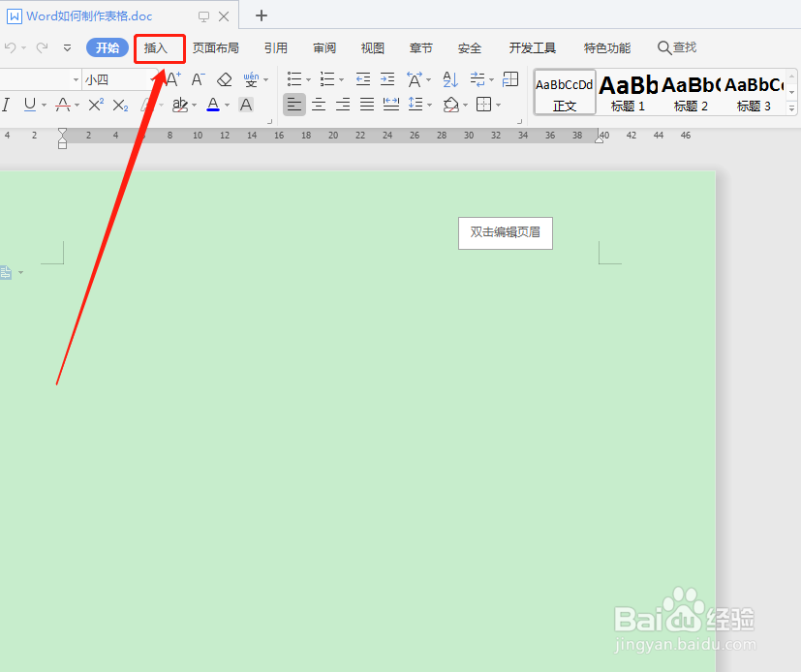Screen dimensions: 801x672
Task: Click the 双击编辑页眉 header hint
Action: [506, 232]
